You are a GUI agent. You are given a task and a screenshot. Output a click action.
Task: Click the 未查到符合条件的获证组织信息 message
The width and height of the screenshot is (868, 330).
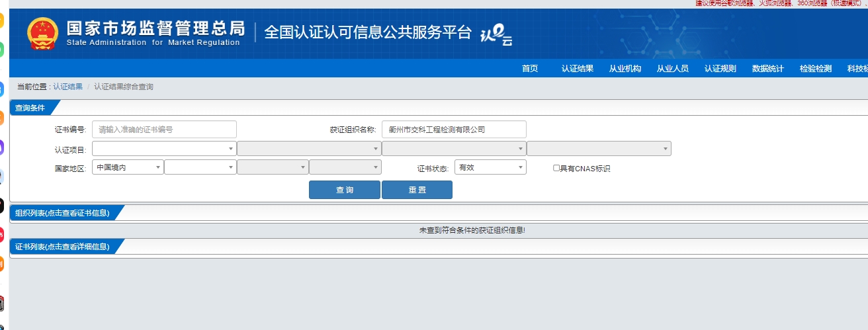[x=472, y=230]
